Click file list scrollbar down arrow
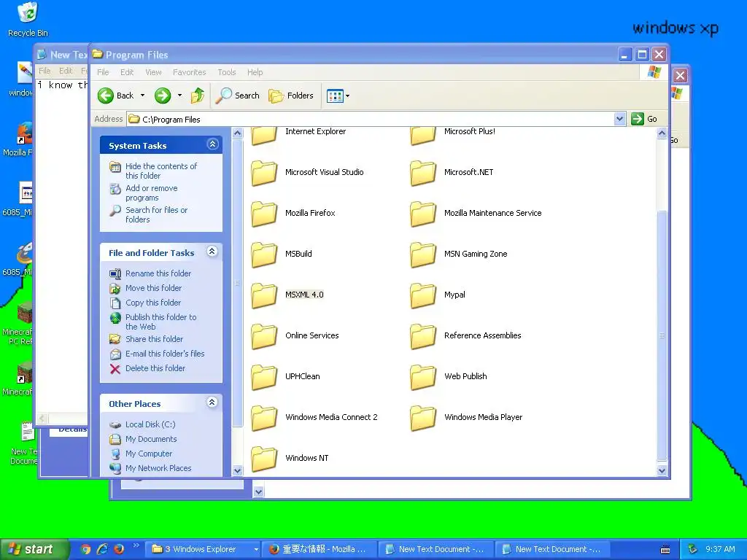 click(x=662, y=470)
